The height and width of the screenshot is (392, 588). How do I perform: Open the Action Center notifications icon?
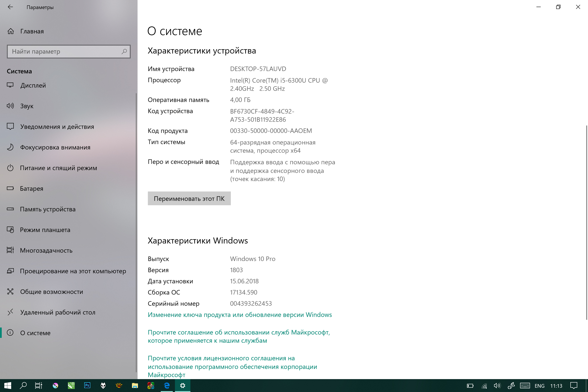[574, 386]
